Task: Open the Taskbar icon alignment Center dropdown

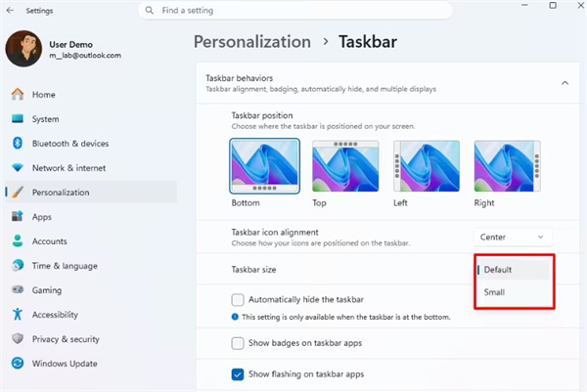Action: click(513, 238)
